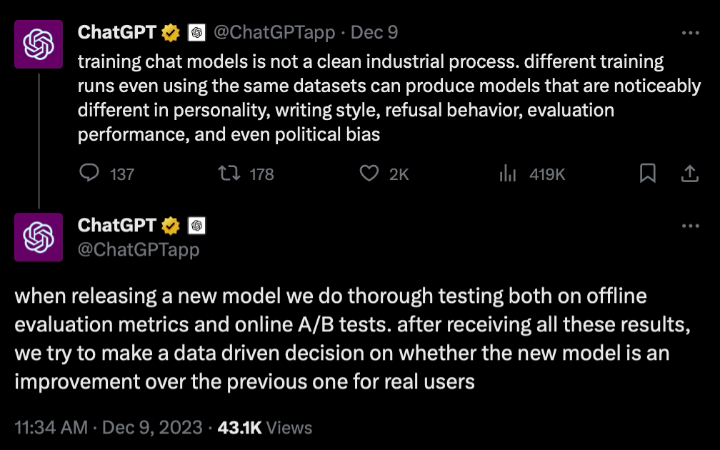This screenshot has height=450, width=720.
Task: Click the reply icon with 137 comments
Action: click(x=90, y=174)
